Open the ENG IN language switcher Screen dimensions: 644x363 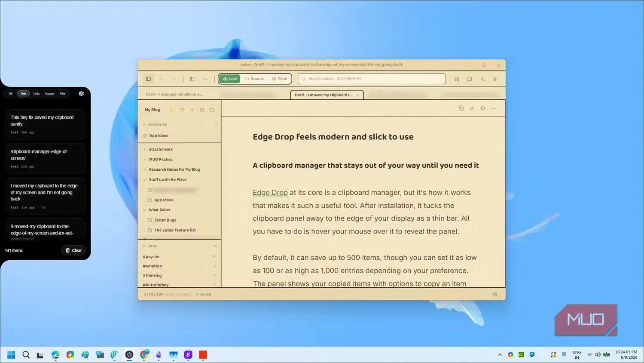click(x=577, y=354)
